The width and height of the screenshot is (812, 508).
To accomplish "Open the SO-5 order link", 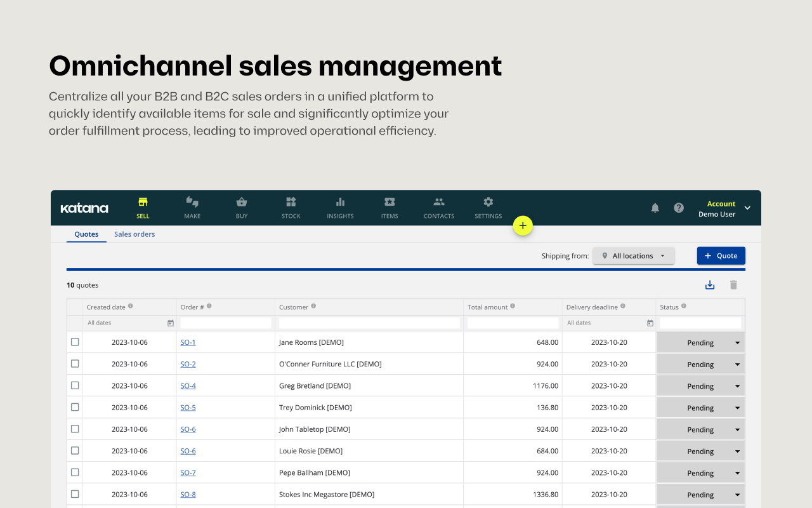I will pos(188,408).
